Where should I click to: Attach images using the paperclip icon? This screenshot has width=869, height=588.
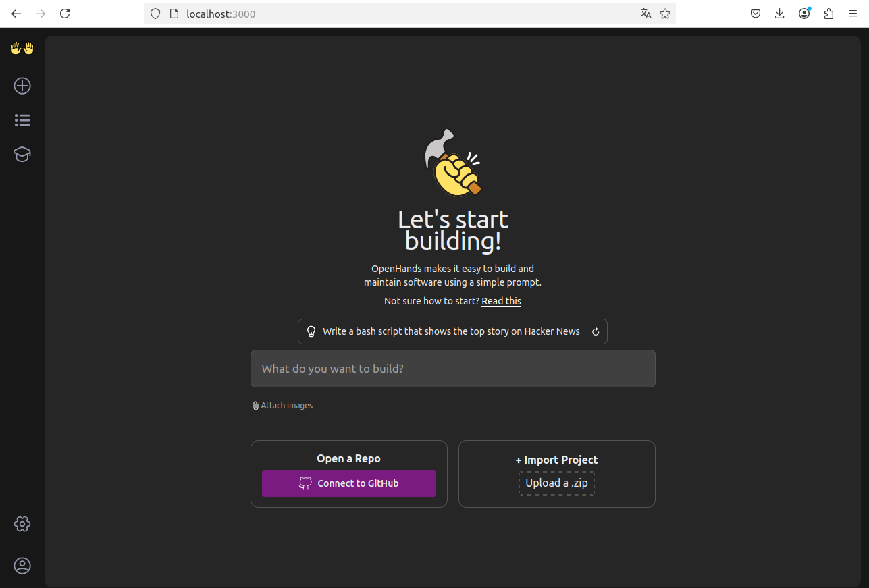coord(255,405)
